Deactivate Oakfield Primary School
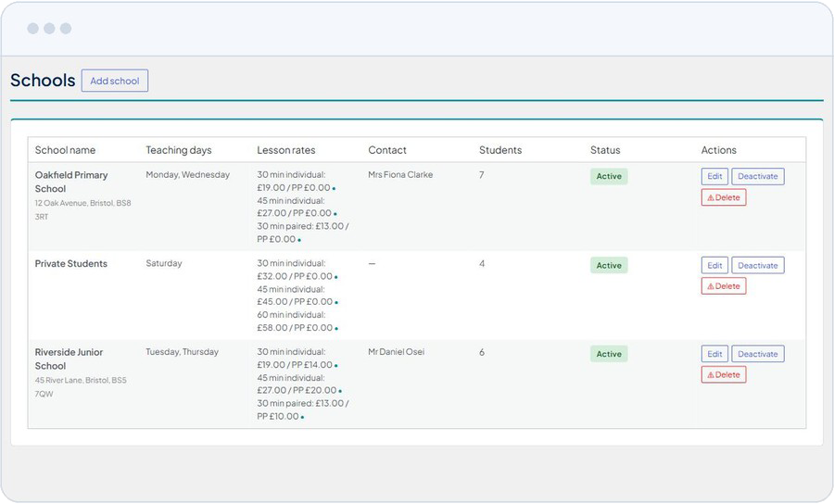The image size is (834, 504). tap(757, 177)
